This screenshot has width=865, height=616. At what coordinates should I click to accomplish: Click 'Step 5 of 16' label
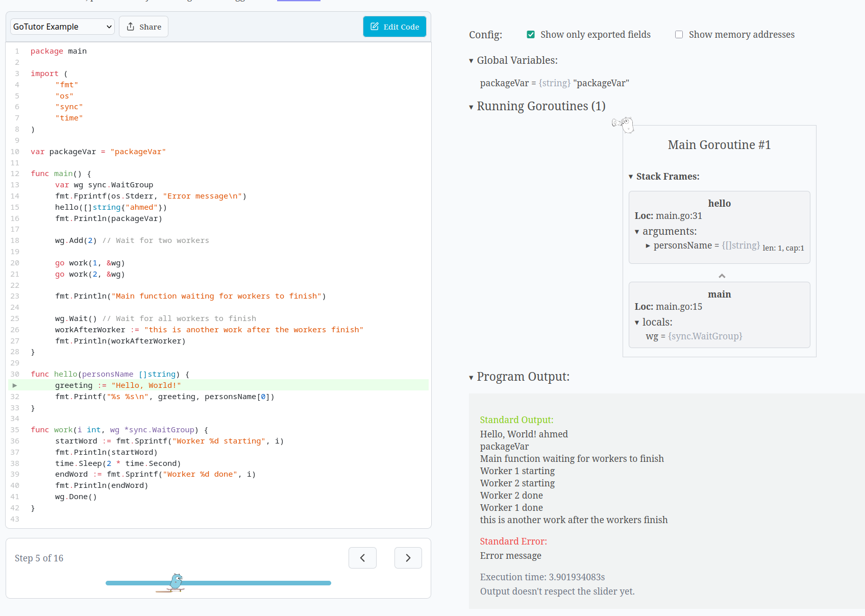39,558
